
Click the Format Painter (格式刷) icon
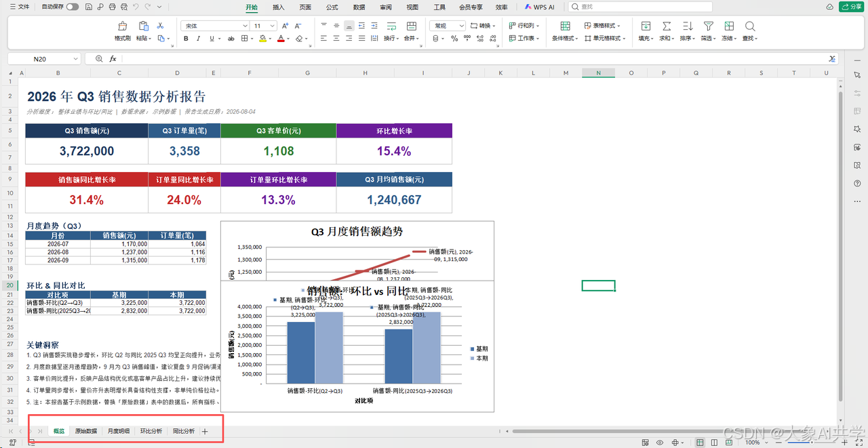(123, 26)
